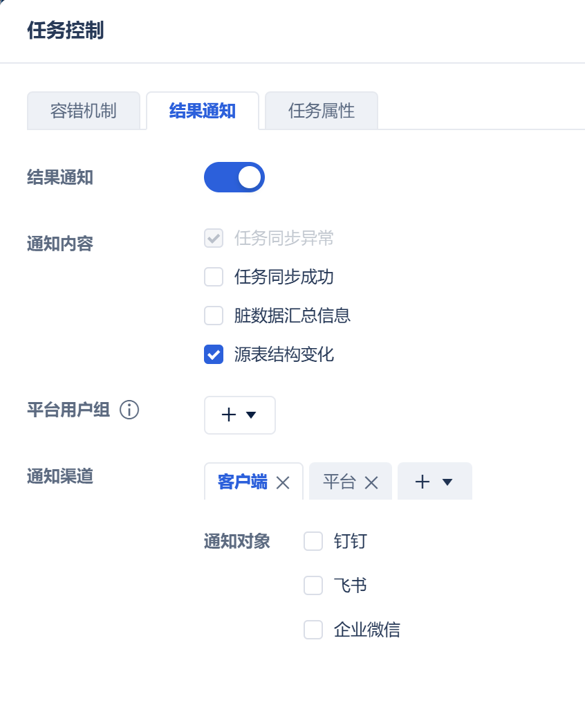Click the plus icon to add 通知渠道
This screenshot has width=585, height=728.
423,482
